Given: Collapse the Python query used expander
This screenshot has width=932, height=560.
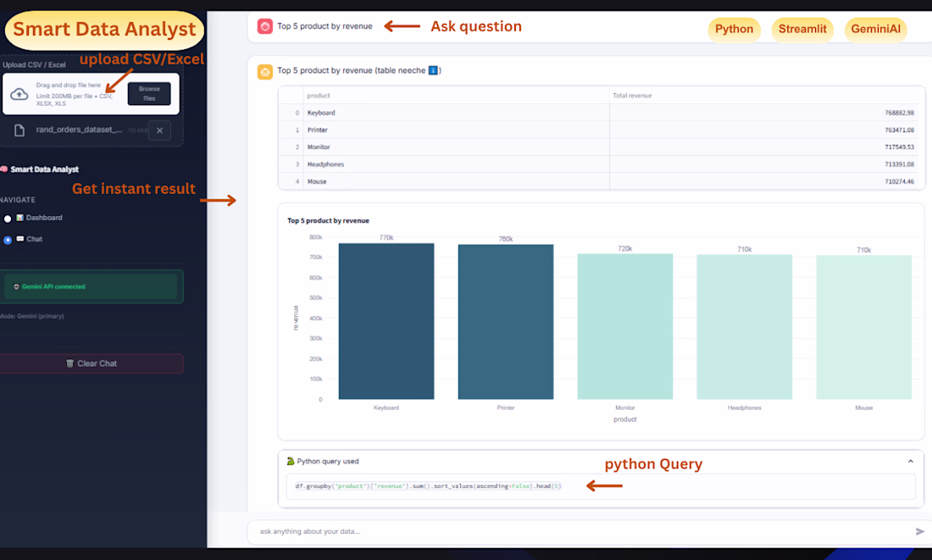Looking at the screenshot, I should (x=910, y=462).
